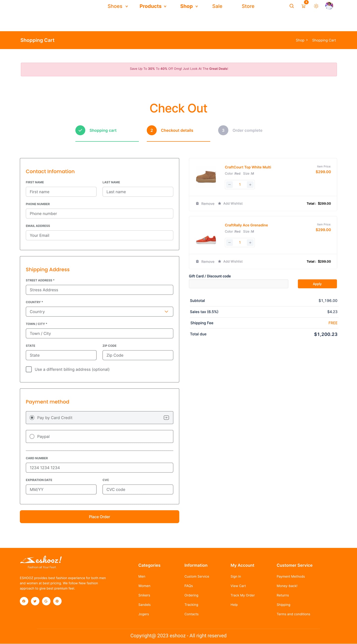Click the Gift Card discount code field
Viewport: 357px width, 644px height.
(x=238, y=284)
